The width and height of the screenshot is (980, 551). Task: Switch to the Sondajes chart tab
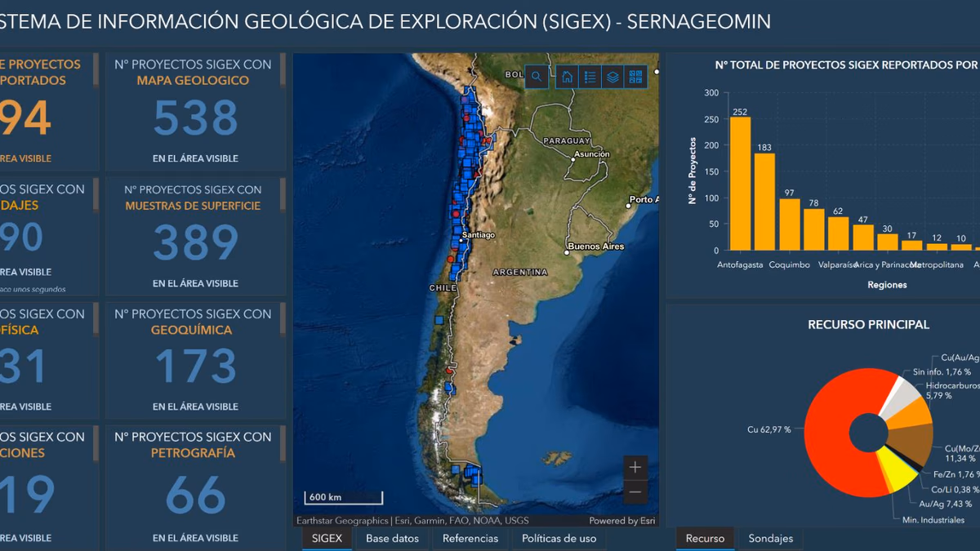[771, 539]
